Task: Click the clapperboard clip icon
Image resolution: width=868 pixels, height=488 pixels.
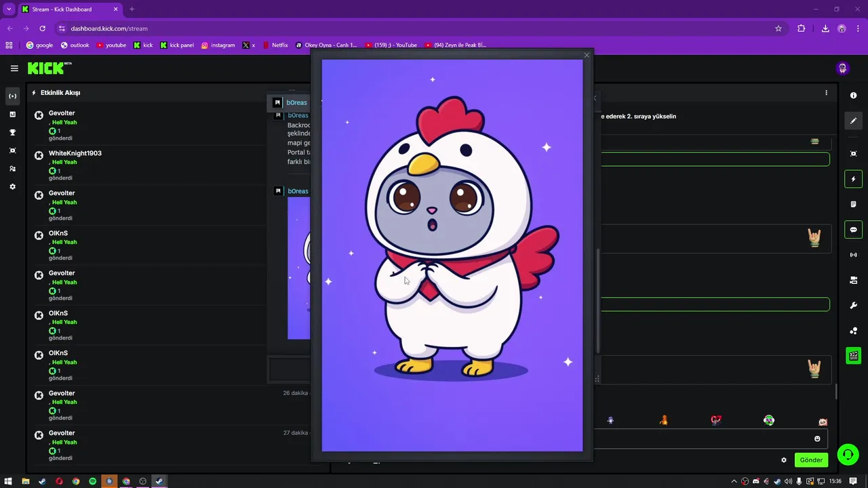Action: click(x=854, y=356)
